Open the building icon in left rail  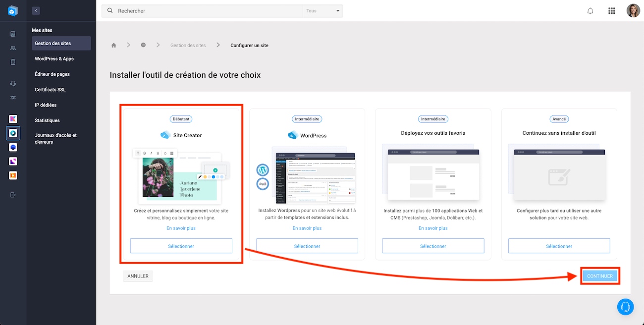pyautogui.click(x=13, y=62)
